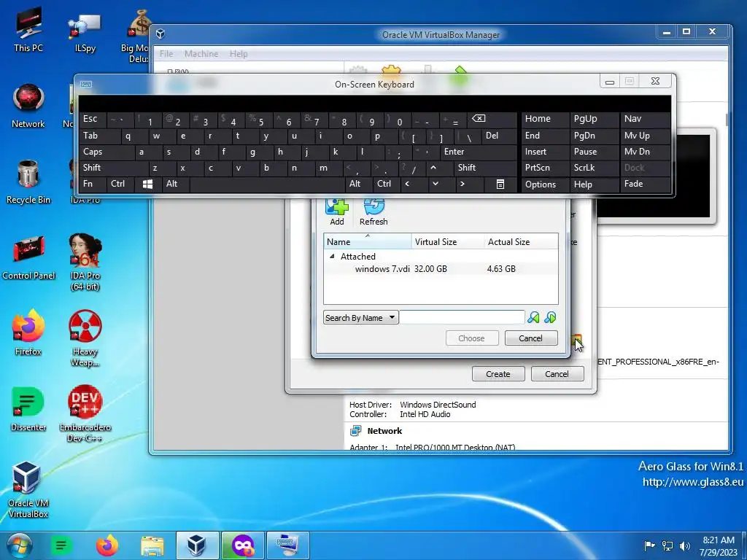Click the Del key on On-Screen Keyboard
Image resolution: width=747 pixels, height=560 pixels.
click(499, 136)
